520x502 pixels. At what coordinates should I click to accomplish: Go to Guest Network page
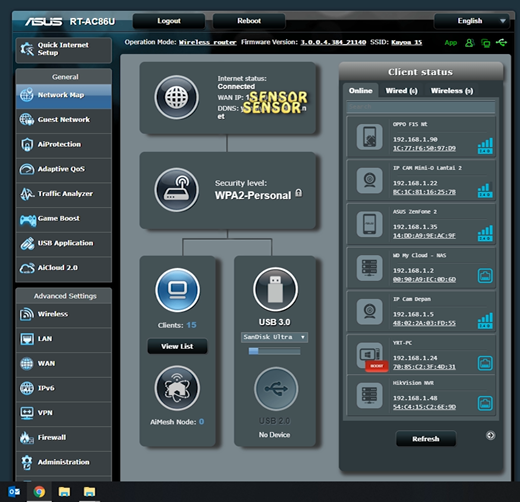pyautogui.click(x=63, y=120)
